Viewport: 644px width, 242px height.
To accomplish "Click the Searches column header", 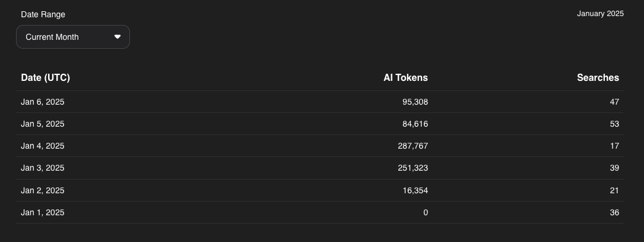I will tap(598, 77).
